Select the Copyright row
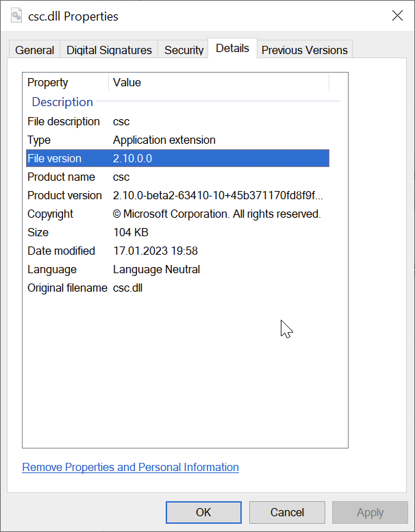 click(x=177, y=214)
